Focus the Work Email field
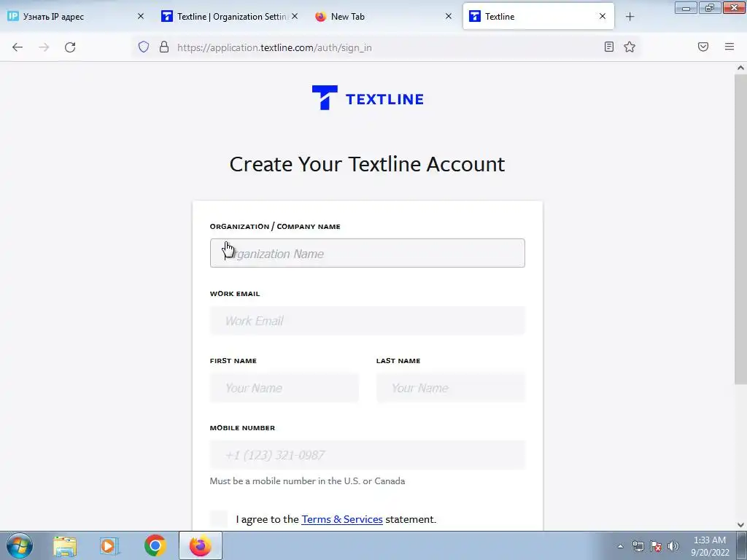The width and height of the screenshot is (747, 560). (368, 321)
